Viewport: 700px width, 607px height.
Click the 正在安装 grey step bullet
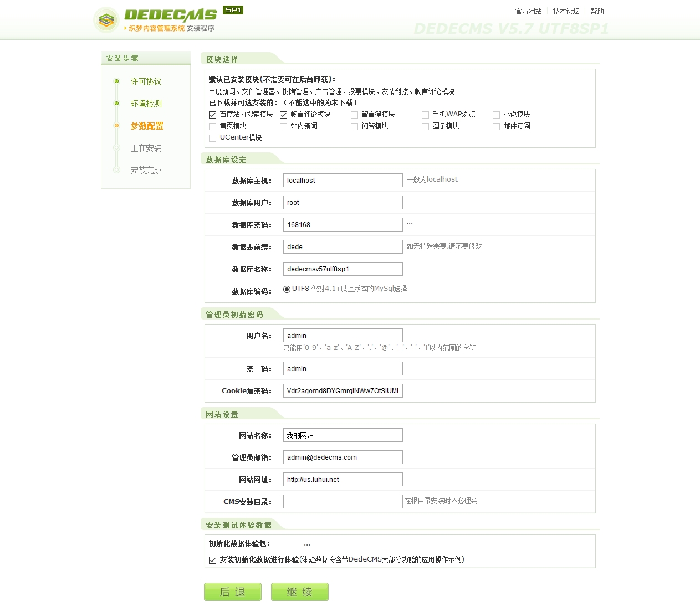[x=116, y=148]
